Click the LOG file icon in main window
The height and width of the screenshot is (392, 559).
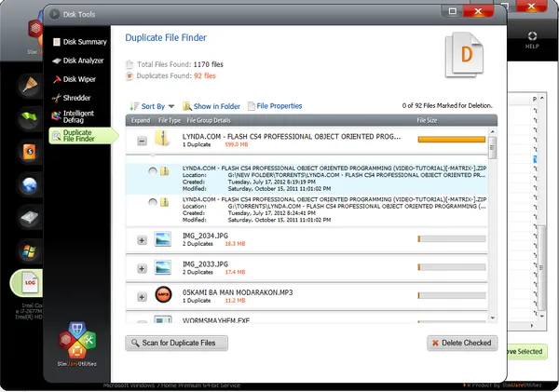pos(29,283)
